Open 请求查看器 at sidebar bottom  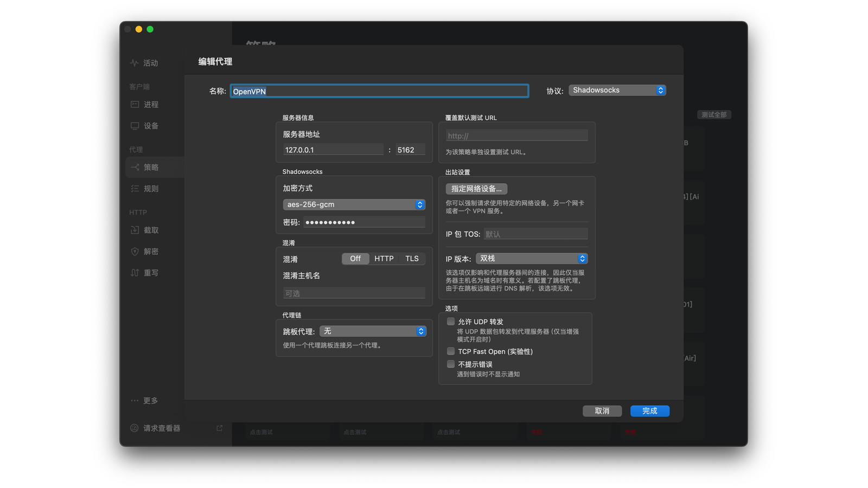point(162,428)
